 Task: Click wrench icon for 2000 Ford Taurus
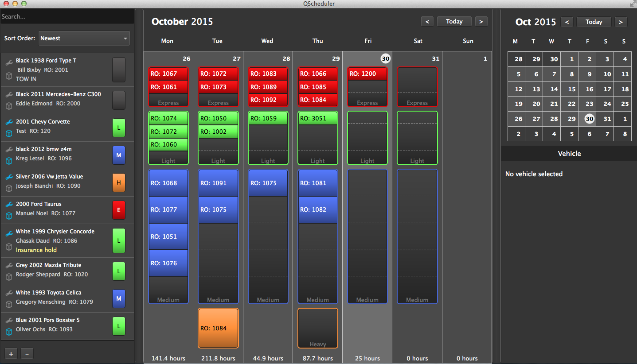point(8,204)
